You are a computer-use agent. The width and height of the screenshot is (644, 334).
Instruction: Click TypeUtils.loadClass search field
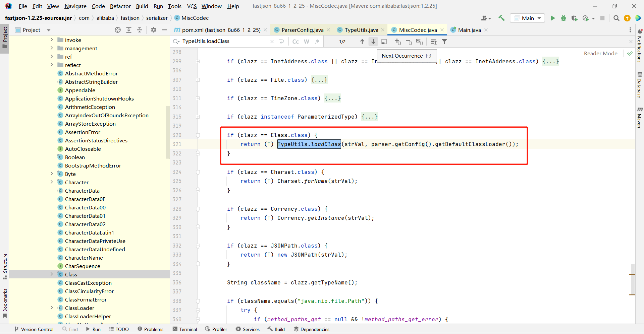(x=224, y=41)
